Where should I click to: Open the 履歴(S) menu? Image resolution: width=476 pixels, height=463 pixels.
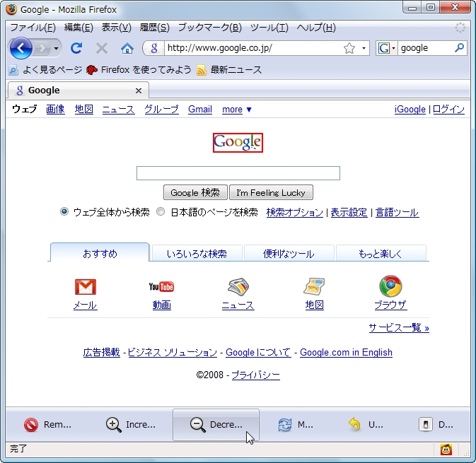click(154, 28)
